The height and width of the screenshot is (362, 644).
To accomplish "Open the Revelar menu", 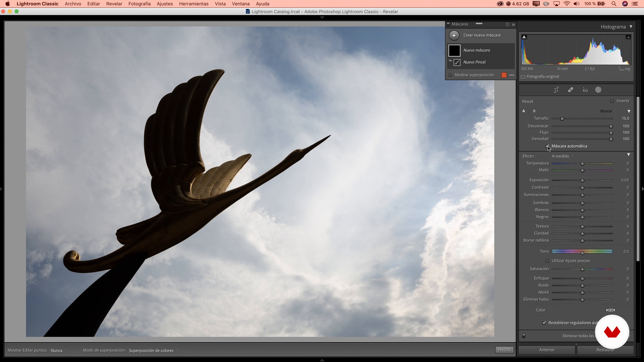I will [114, 4].
